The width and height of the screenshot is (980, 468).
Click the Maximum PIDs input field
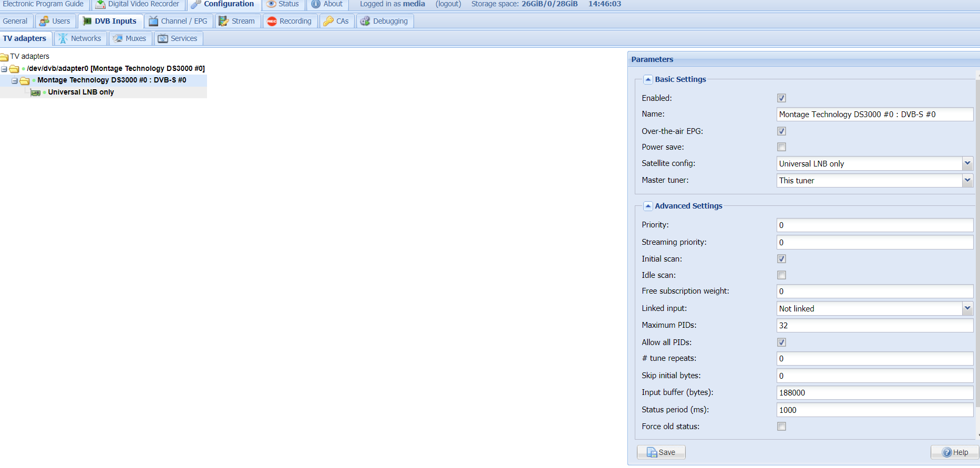click(874, 326)
